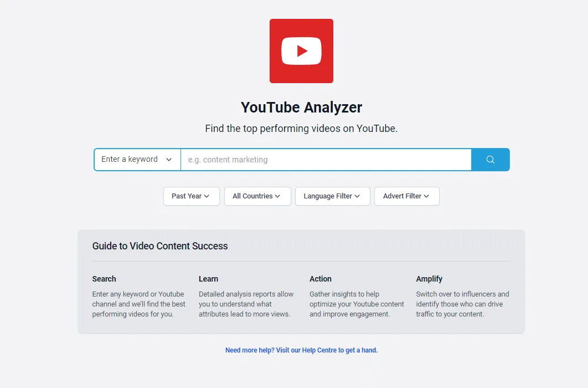
Task: Click the chevron on Advert Filter
Action: point(426,196)
